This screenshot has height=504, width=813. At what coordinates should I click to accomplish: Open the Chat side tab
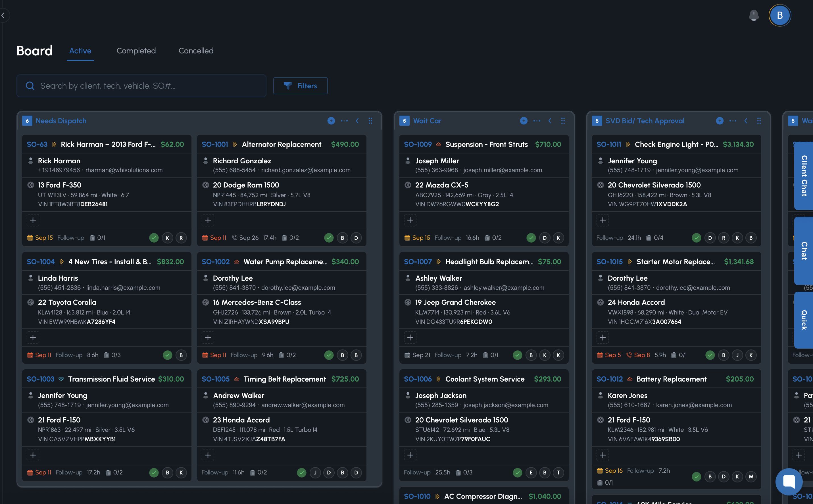804,251
